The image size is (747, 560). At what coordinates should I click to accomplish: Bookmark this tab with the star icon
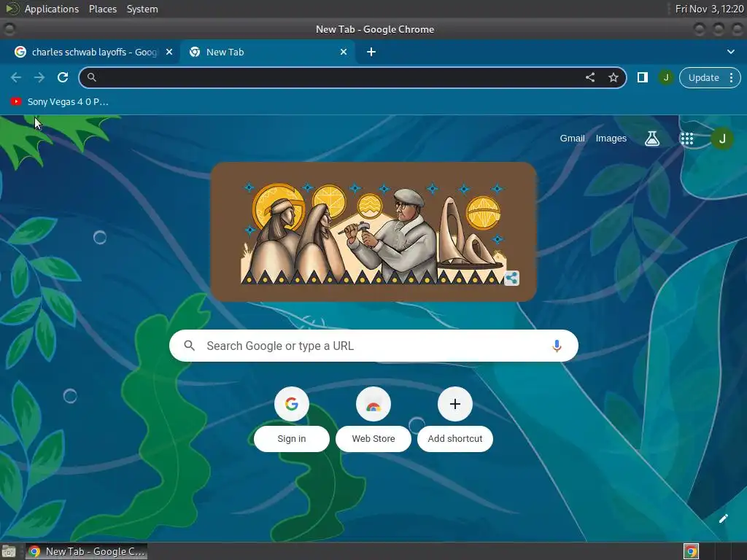(613, 77)
